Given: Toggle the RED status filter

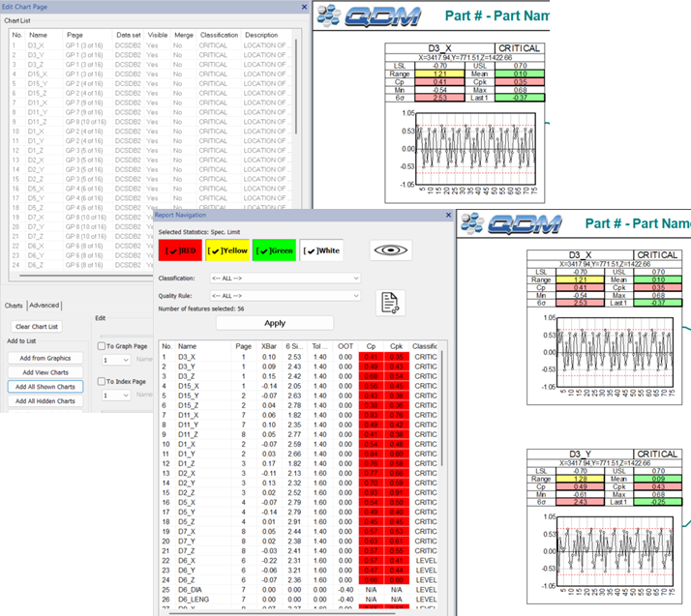Looking at the screenshot, I should [x=180, y=250].
